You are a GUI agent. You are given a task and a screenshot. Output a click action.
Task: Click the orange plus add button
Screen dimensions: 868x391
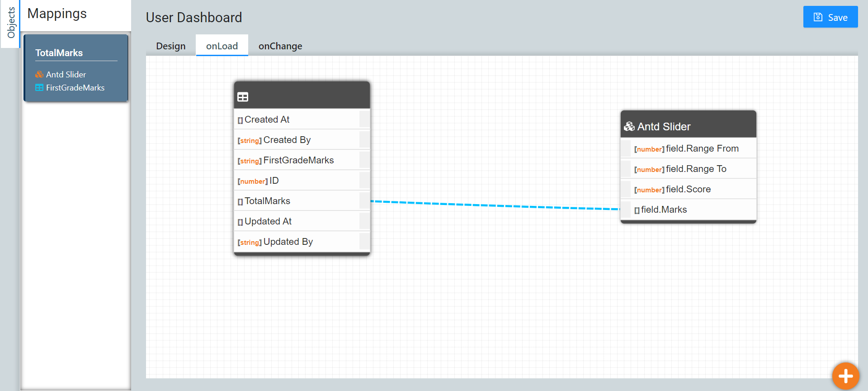[845, 376]
